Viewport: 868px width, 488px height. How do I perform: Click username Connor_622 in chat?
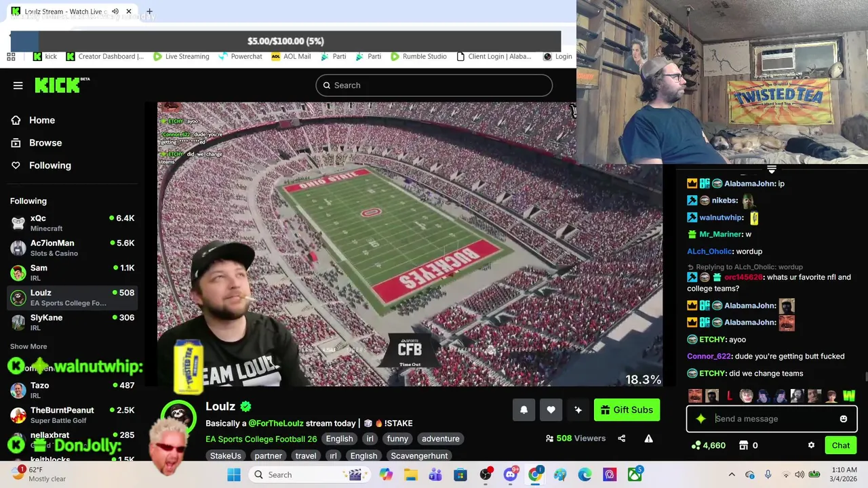click(x=710, y=357)
